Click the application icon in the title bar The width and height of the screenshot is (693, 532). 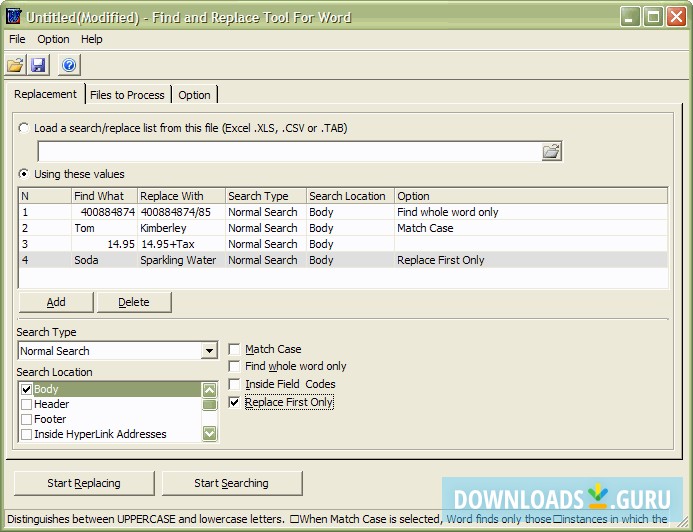pyautogui.click(x=14, y=17)
